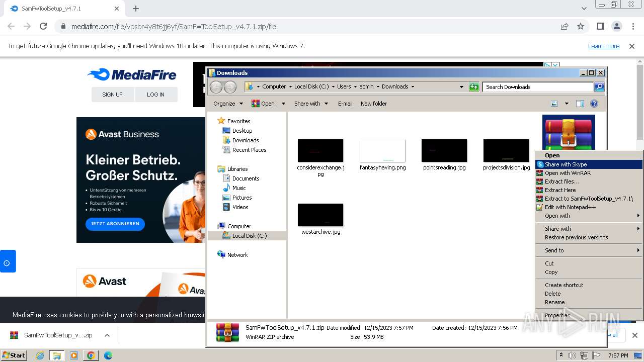Open Windows Media Player taskbar icon
The width and height of the screenshot is (644, 362).
[74, 355]
